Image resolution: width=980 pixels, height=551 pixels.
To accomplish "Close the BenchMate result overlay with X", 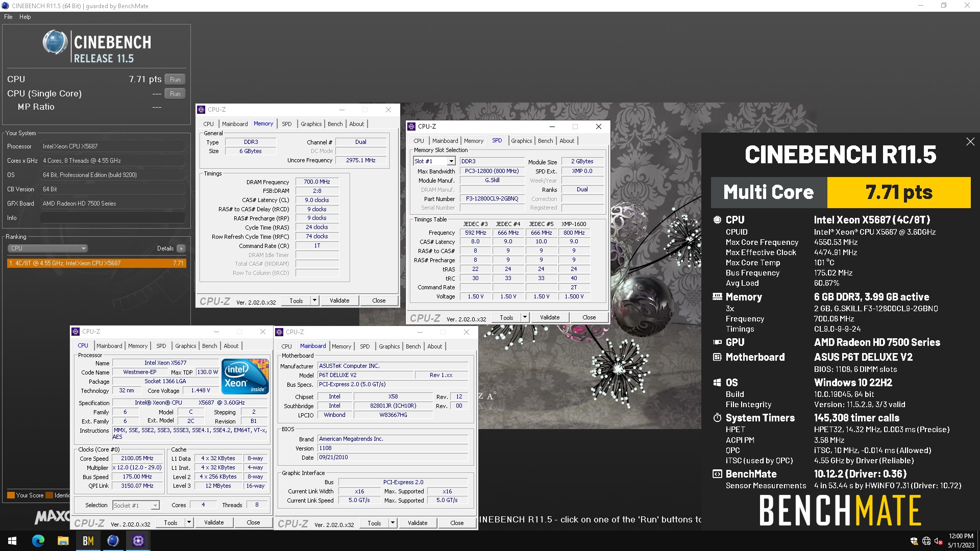I will (970, 142).
